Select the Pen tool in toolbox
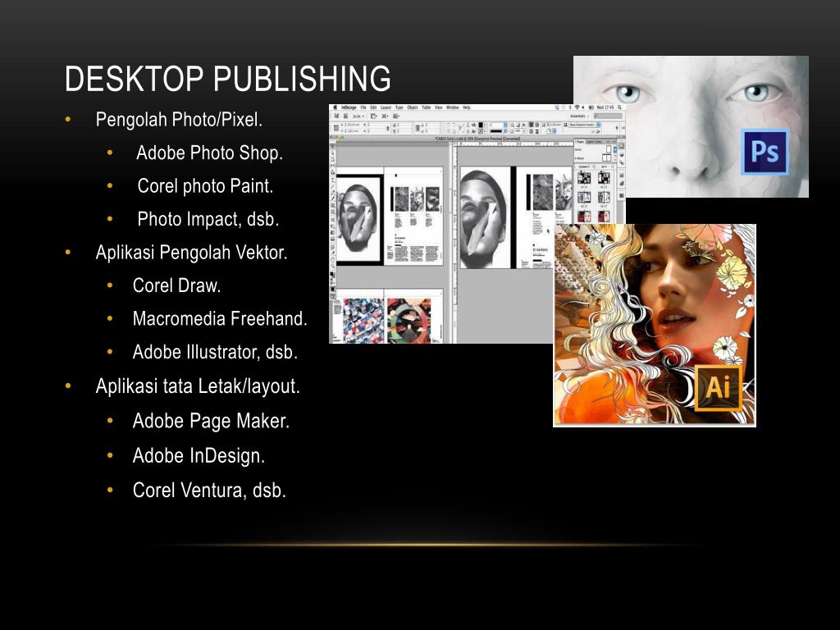Screen dimensions: 840x630 coord(333,192)
